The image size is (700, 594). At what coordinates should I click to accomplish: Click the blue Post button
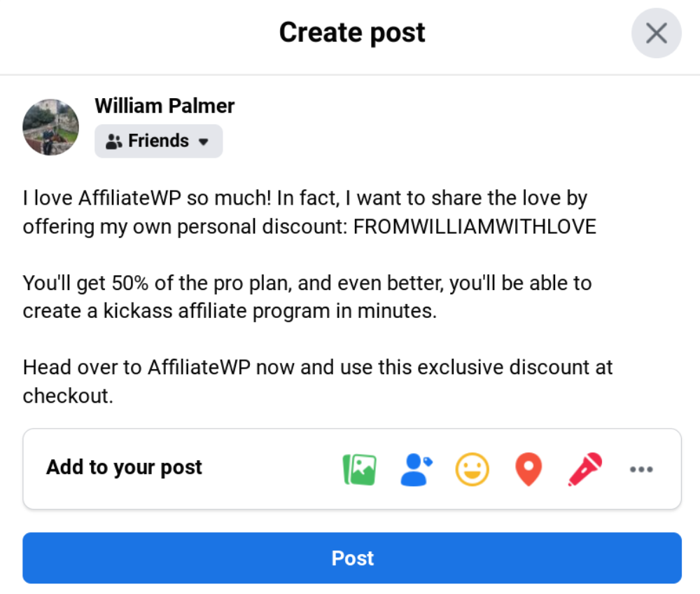tap(352, 558)
